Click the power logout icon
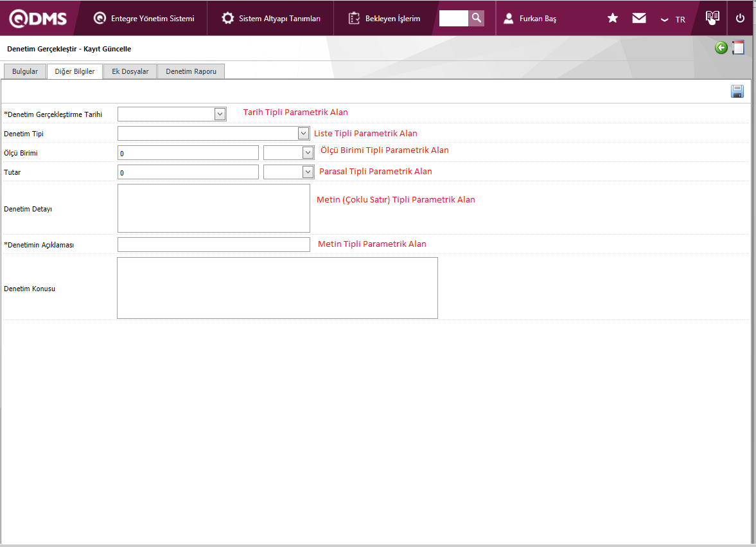Screen dimensions: 756x547 pyautogui.click(x=740, y=19)
